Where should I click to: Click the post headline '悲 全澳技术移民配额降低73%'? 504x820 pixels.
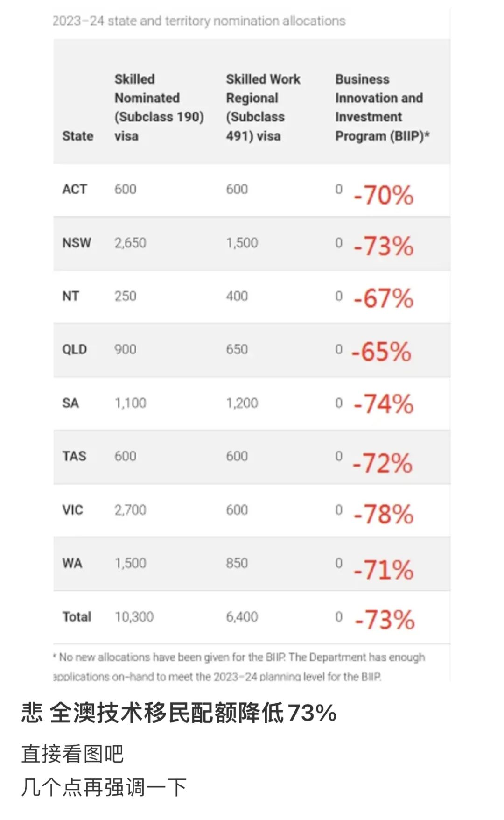179,713
